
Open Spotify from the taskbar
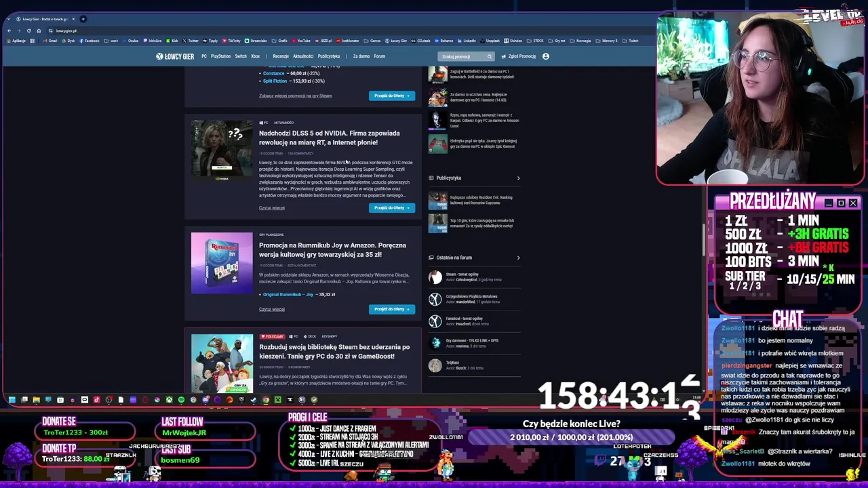[181, 400]
